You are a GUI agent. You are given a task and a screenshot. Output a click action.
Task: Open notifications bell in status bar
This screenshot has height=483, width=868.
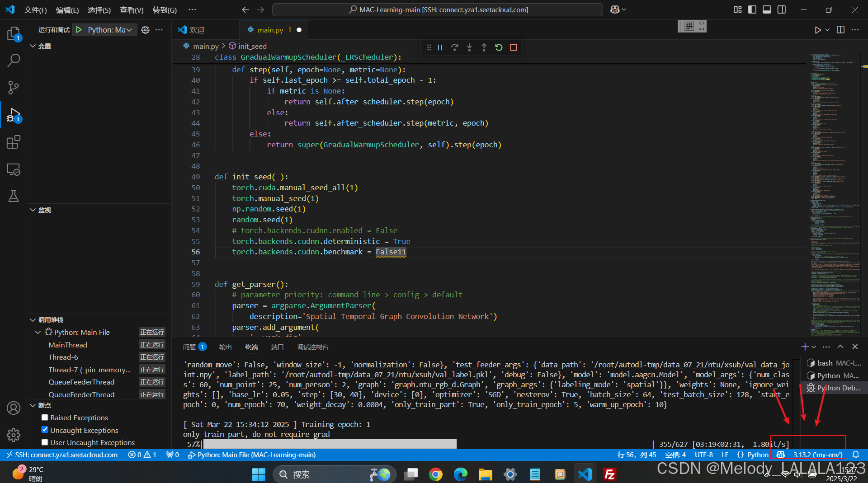(856, 455)
